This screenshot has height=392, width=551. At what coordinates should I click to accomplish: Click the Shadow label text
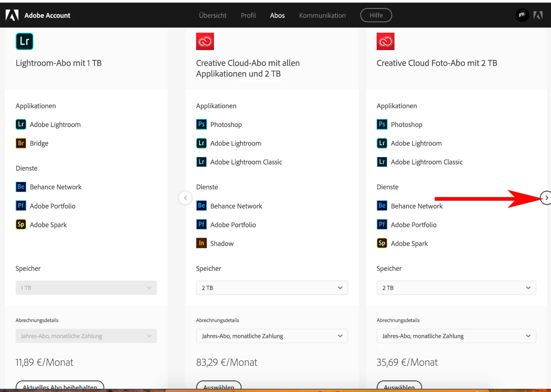point(222,244)
